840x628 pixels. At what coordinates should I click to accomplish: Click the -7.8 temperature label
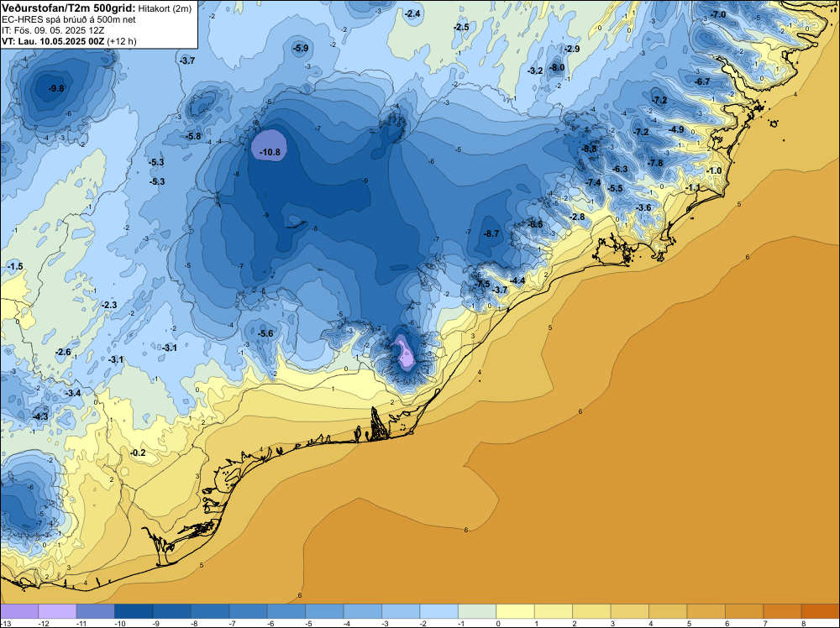pyautogui.click(x=655, y=163)
